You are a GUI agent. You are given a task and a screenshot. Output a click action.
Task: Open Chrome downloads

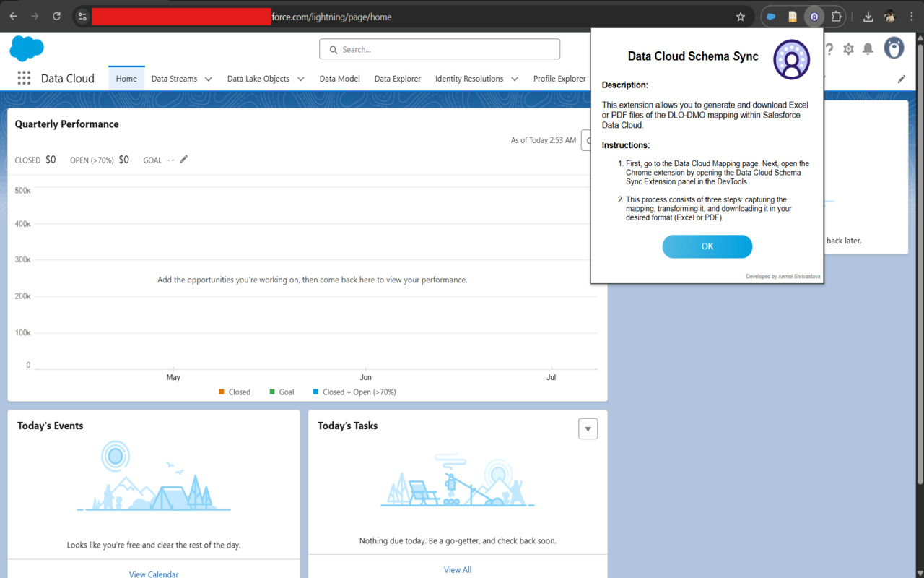click(868, 17)
